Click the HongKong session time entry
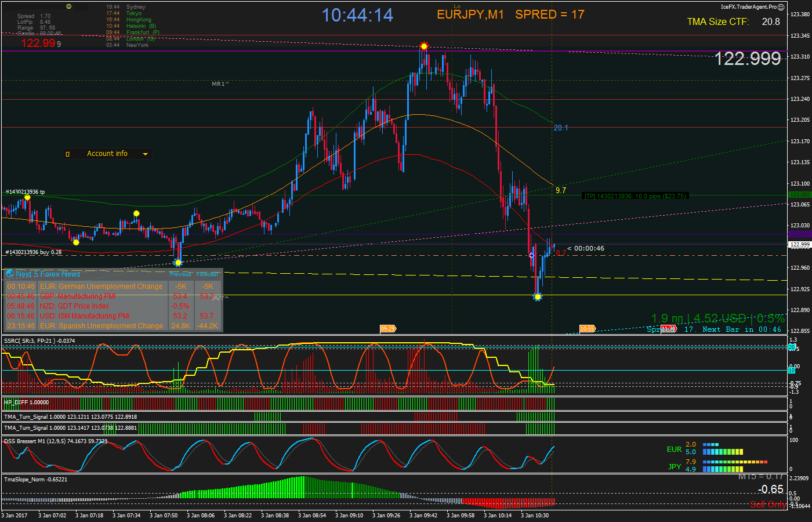Screen dimensions: 812x522 click(129, 20)
